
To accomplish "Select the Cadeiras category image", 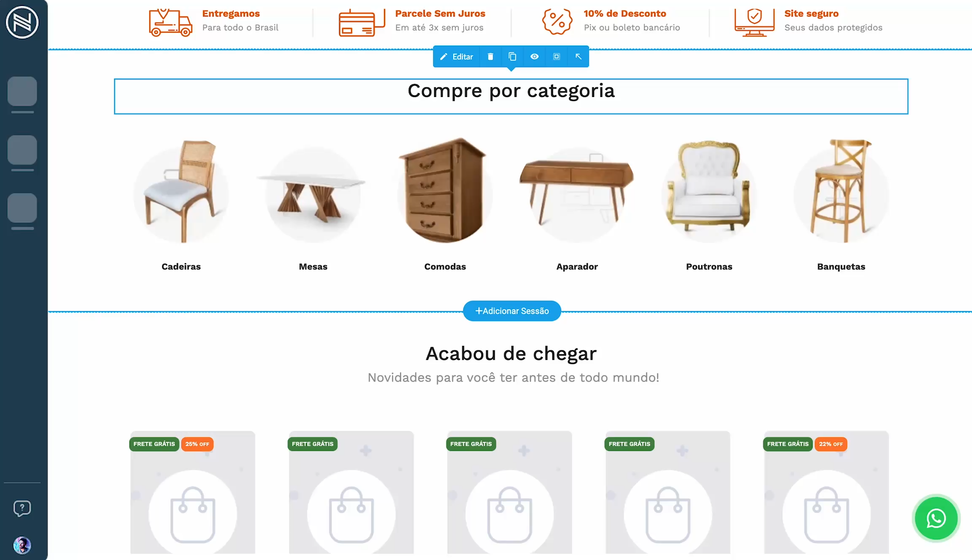I will (x=181, y=191).
